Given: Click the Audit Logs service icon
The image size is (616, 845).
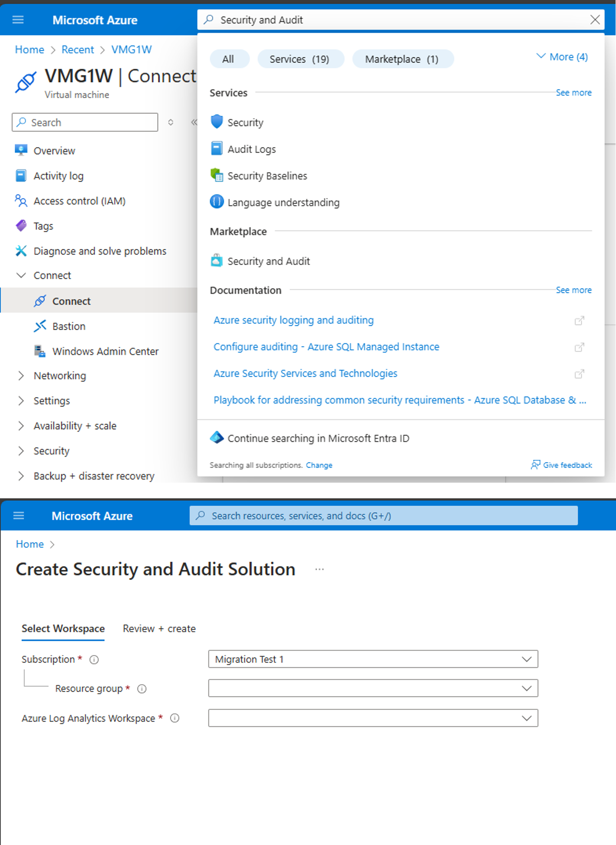Looking at the screenshot, I should (x=217, y=149).
